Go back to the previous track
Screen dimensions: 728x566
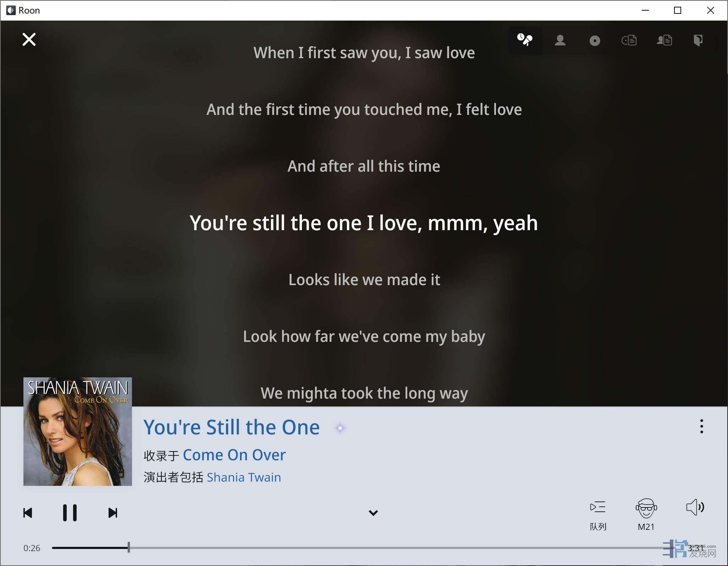[28, 513]
